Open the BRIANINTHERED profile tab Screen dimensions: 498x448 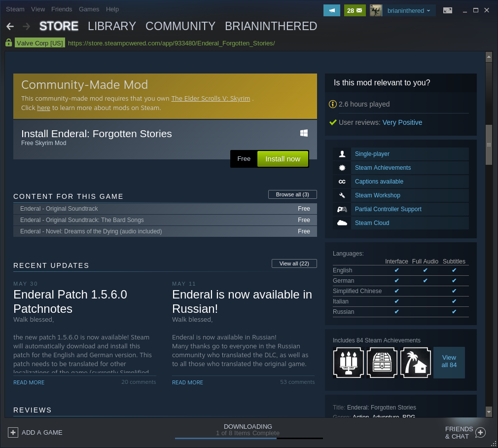point(271,26)
